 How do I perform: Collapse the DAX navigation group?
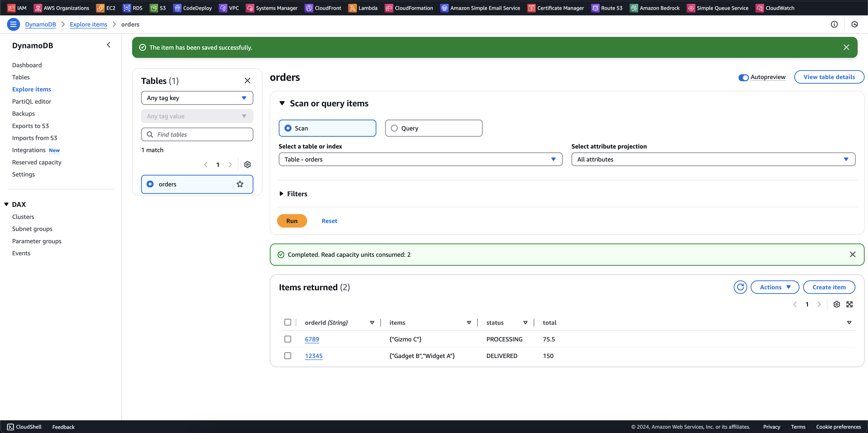coord(7,204)
